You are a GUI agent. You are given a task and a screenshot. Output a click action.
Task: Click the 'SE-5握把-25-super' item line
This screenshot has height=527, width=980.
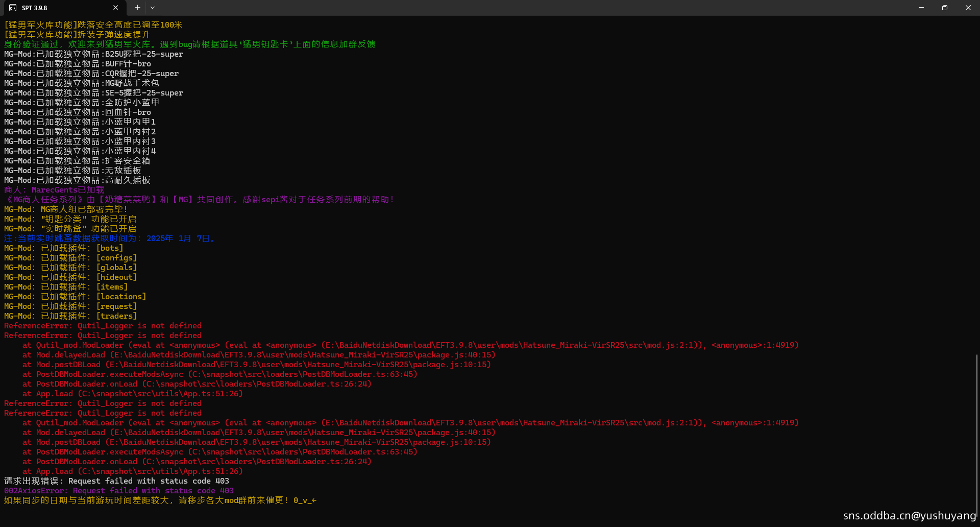pos(93,93)
